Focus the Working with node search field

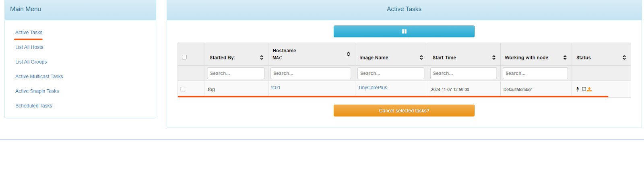pyautogui.click(x=535, y=73)
